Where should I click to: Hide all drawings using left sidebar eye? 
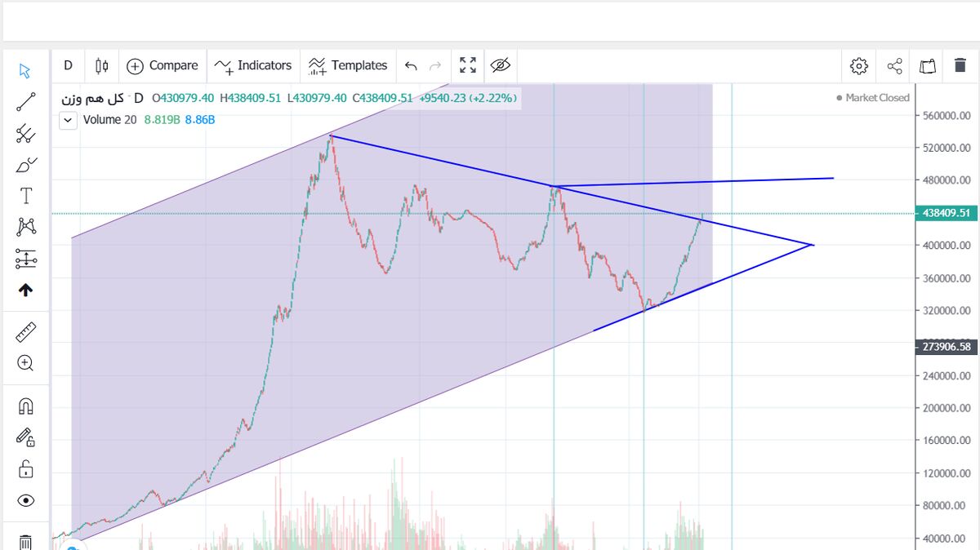point(25,500)
